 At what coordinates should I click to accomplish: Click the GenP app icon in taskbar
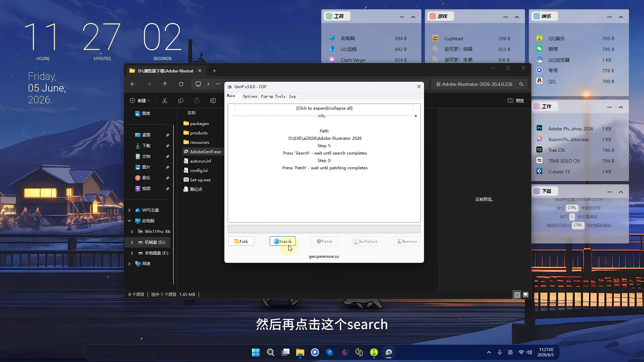[x=389, y=352]
